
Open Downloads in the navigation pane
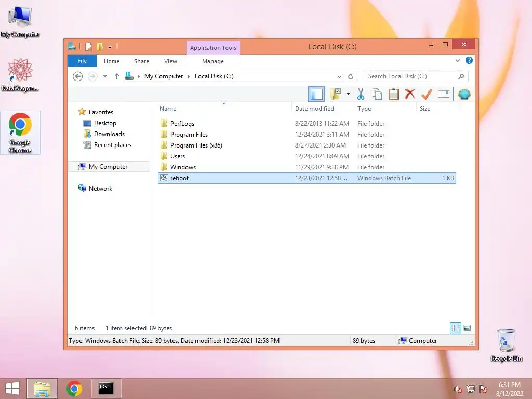click(109, 134)
